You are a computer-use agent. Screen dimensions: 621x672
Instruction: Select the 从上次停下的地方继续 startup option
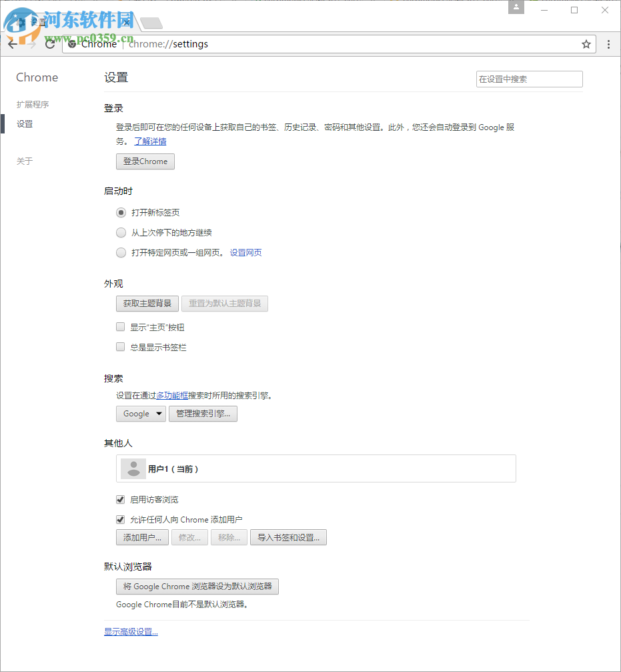pyautogui.click(x=121, y=232)
